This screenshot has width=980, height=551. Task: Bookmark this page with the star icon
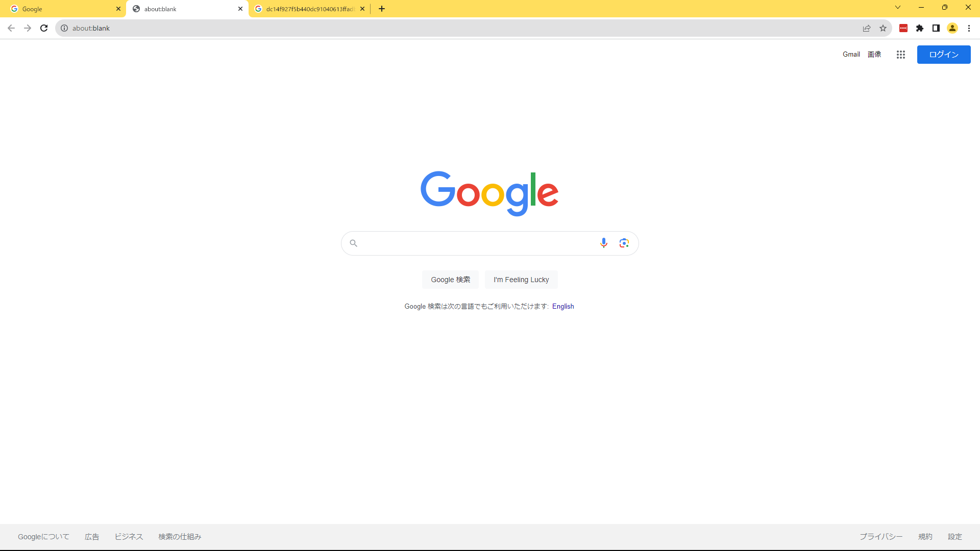point(883,28)
